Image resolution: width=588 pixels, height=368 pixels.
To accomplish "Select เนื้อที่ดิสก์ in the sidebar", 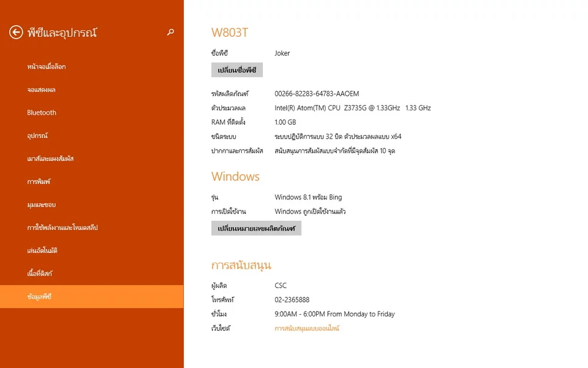I will click(x=39, y=274).
